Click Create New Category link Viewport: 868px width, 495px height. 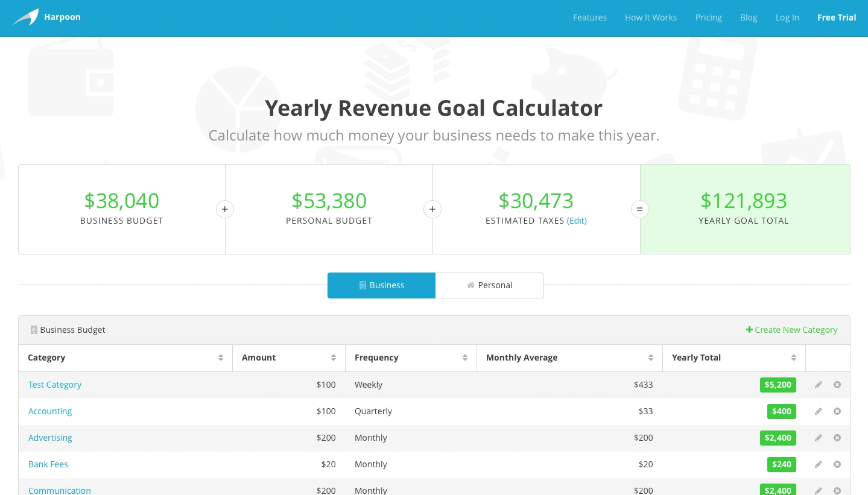[x=791, y=330]
